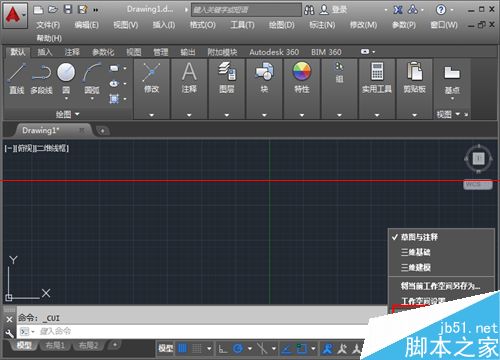Open the snap mode settings dropdown arrow
This screenshot has height=360, width=500.
click(209, 349)
